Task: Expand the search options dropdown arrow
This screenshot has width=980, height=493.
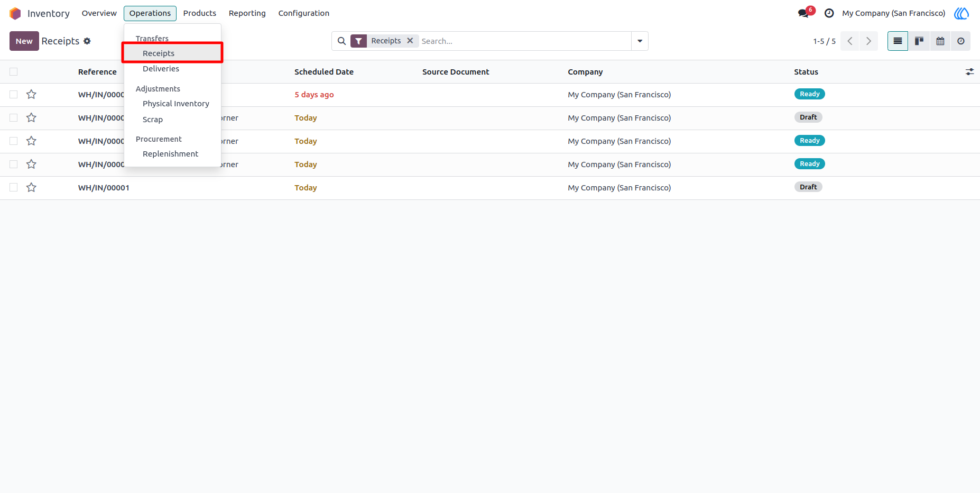Action: coord(640,41)
